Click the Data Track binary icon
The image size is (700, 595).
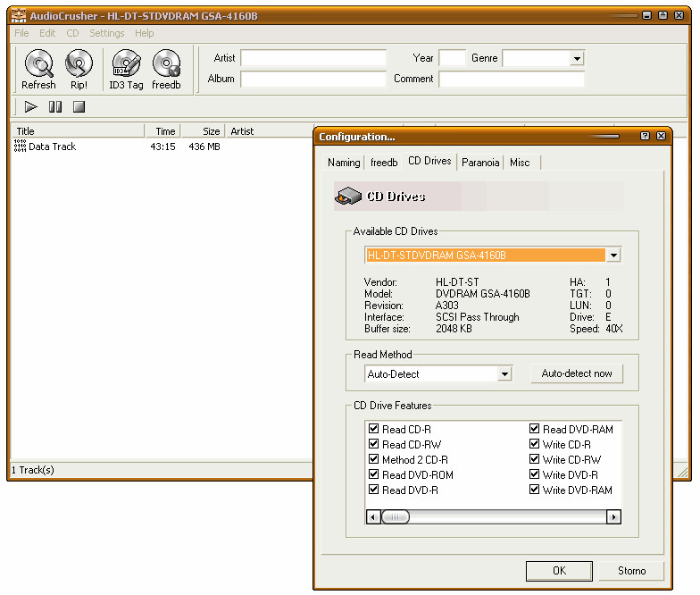(20, 147)
